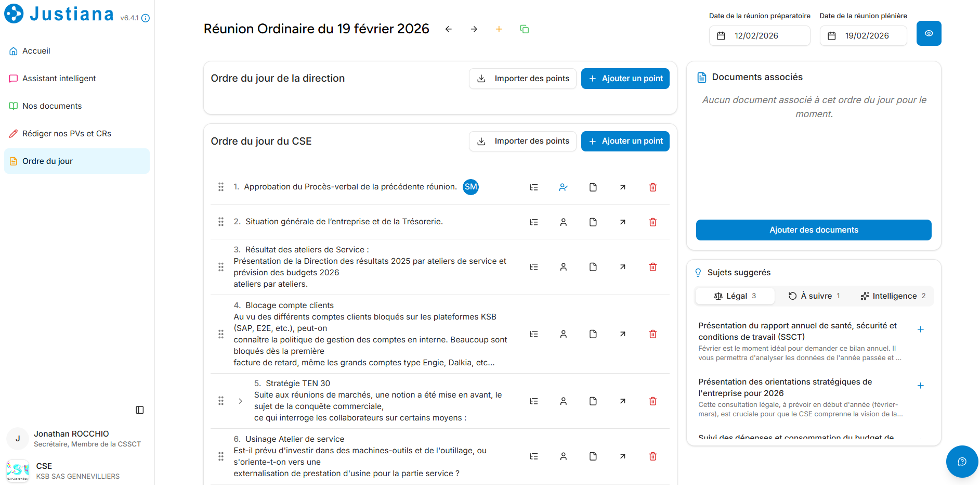
Task: Attach document to Approbation du Procès-verbal point
Action: point(593,187)
